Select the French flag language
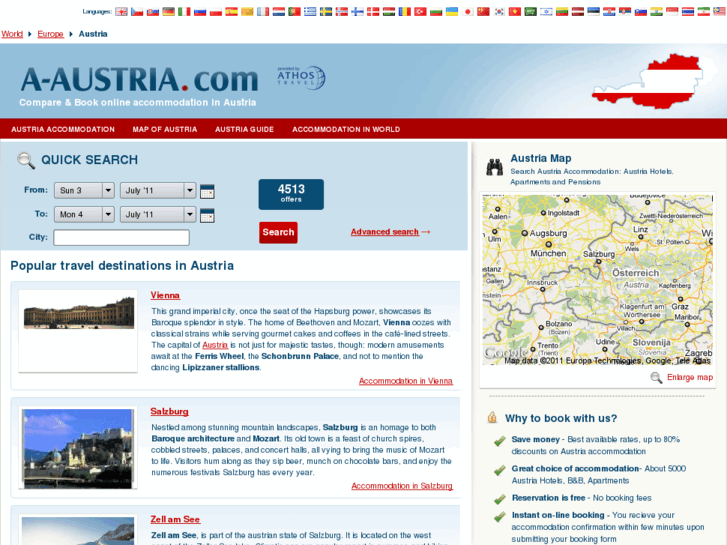Screen dimensions: 727x545 [263, 12]
